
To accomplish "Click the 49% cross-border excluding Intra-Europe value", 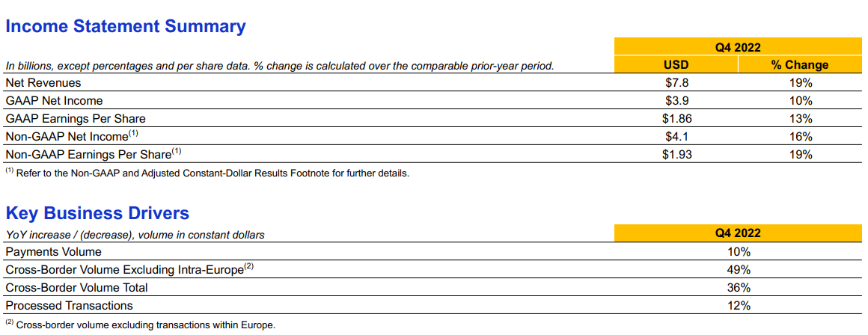I will tap(739, 270).
